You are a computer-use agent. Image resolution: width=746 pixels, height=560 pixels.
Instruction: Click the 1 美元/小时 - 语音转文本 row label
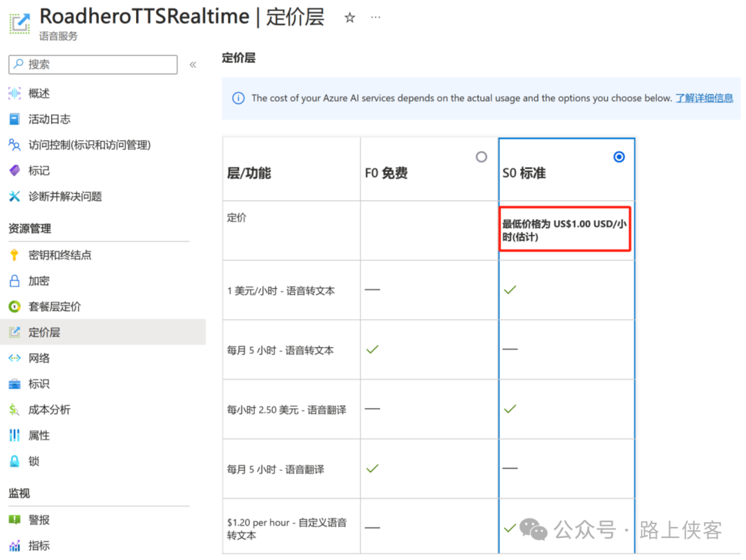[280, 291]
